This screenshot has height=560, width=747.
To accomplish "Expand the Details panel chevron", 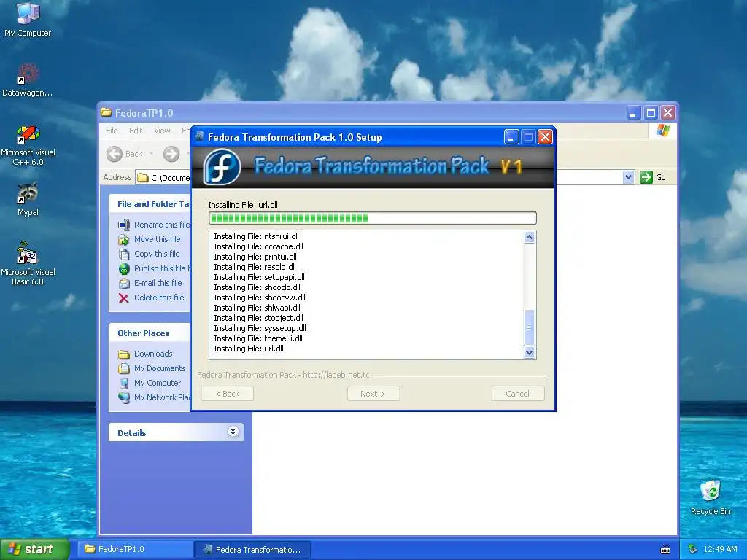I will (x=233, y=432).
